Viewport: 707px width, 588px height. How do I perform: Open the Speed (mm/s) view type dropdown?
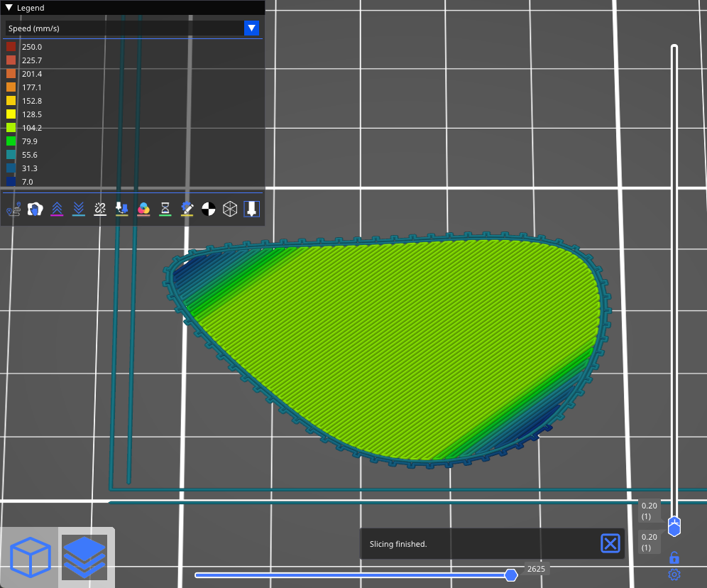coord(251,28)
